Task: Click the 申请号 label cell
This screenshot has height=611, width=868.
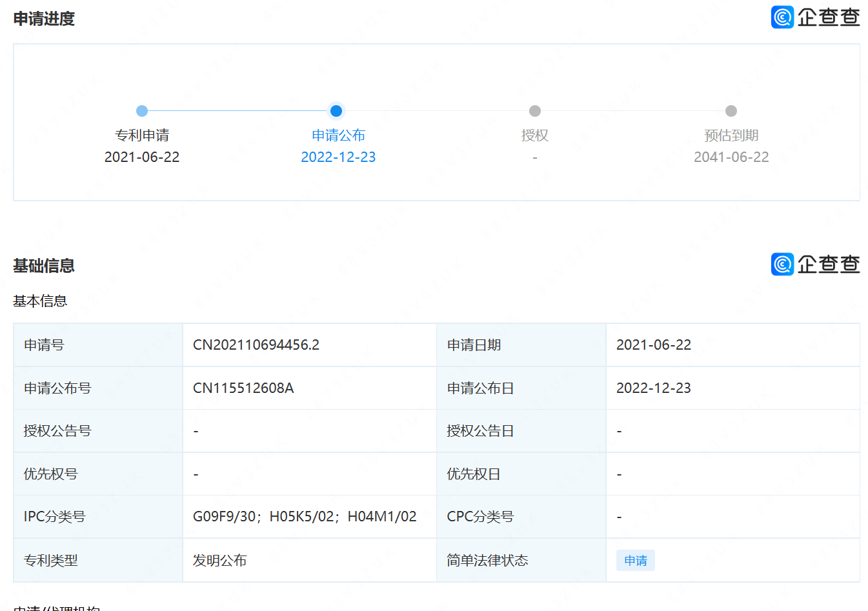Action: click(x=98, y=345)
